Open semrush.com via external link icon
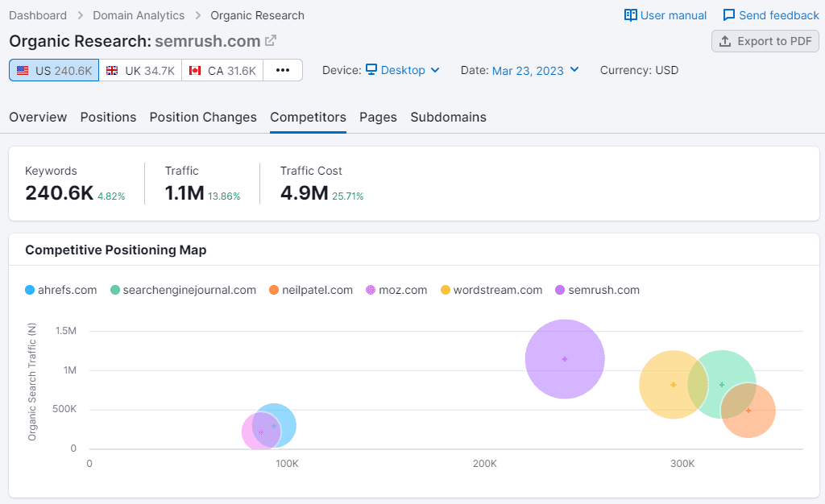 [271, 40]
